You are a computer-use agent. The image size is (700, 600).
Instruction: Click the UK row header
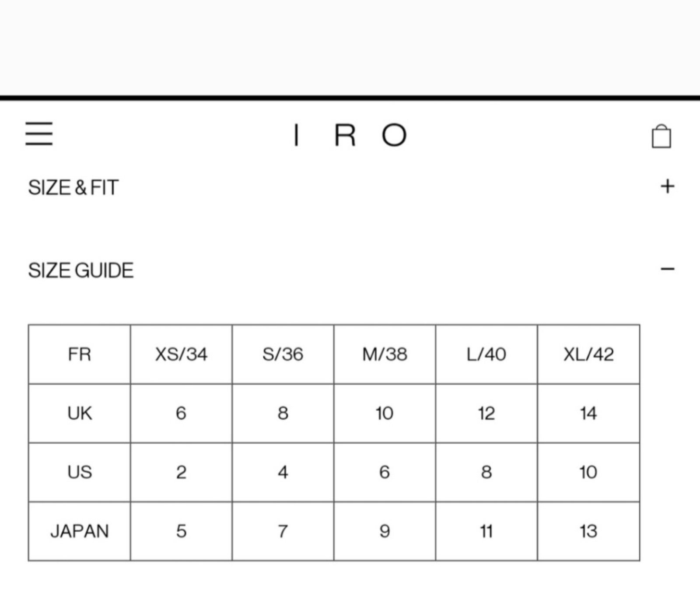point(79,414)
